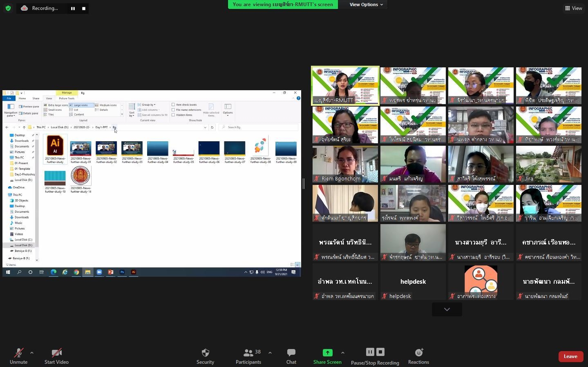Viewport: 588px width, 367px height.
Task: Click the green Share Screen icon
Action: [327, 353]
